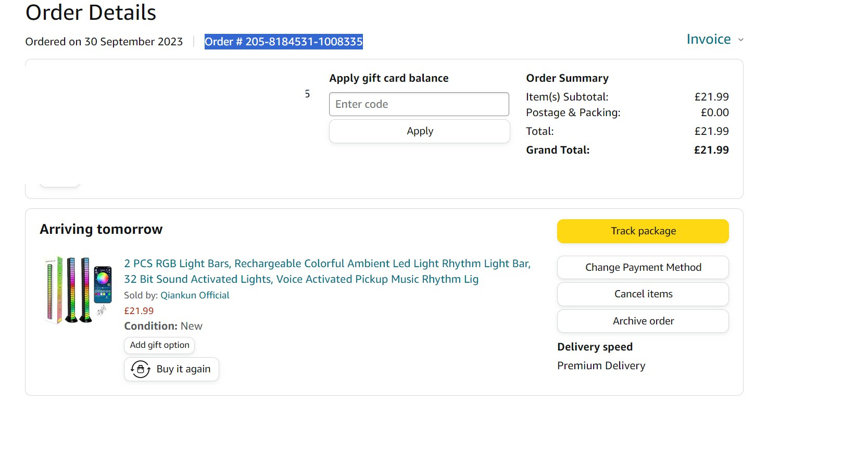Viewport: 868px width, 451px height.
Task: Click the Arriving tomorrow heading
Action: (x=101, y=230)
